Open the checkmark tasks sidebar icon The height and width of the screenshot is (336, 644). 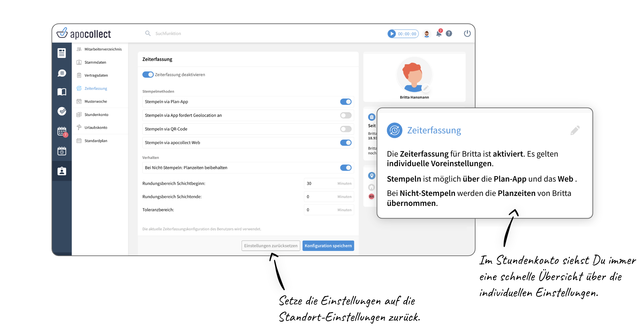point(62,111)
